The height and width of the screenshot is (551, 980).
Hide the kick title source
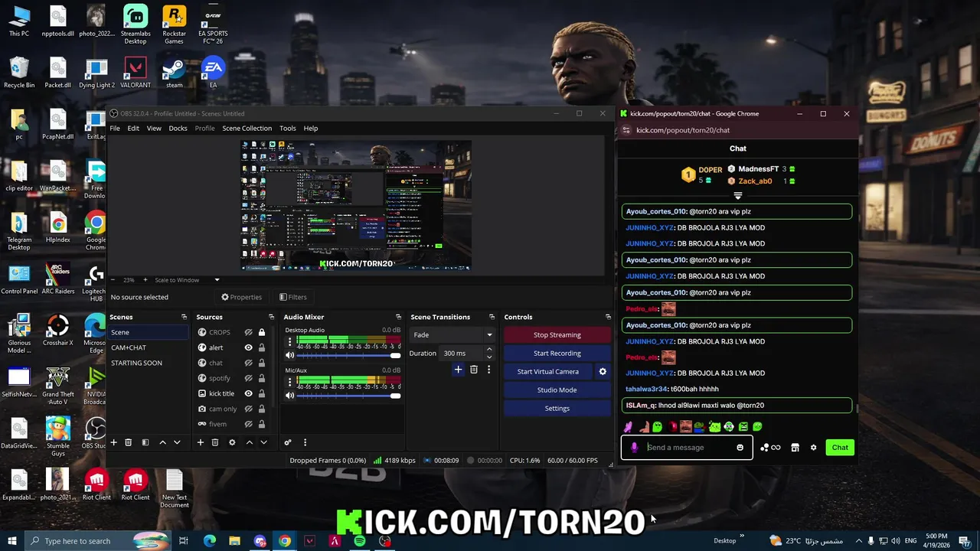(248, 393)
